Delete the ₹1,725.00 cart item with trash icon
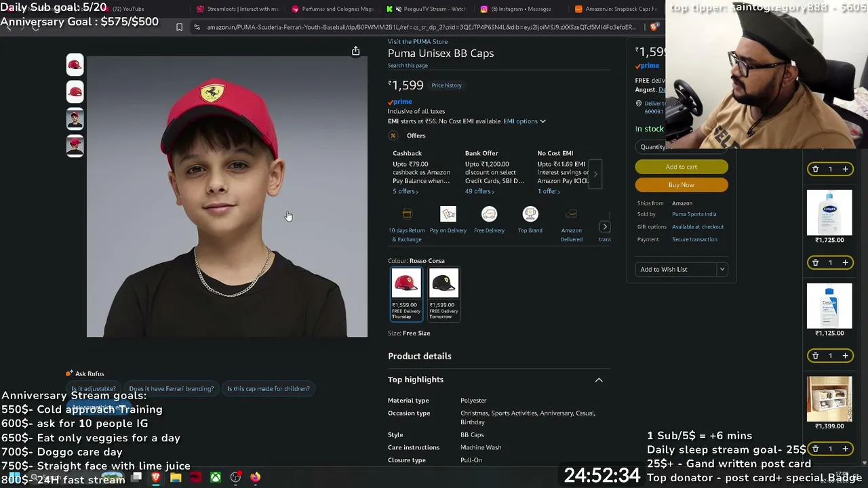 pos(815,262)
